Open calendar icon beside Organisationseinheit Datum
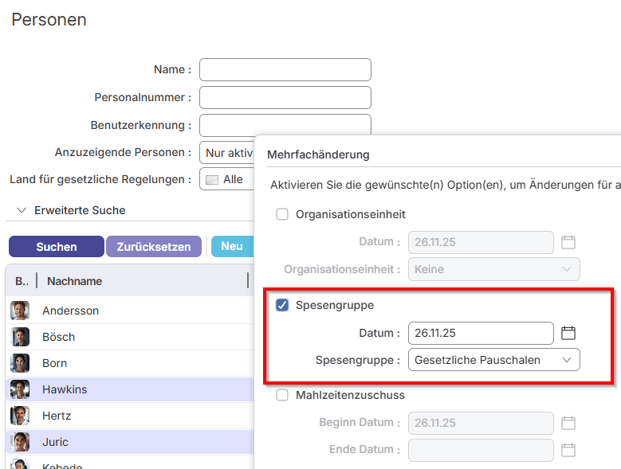 point(568,242)
